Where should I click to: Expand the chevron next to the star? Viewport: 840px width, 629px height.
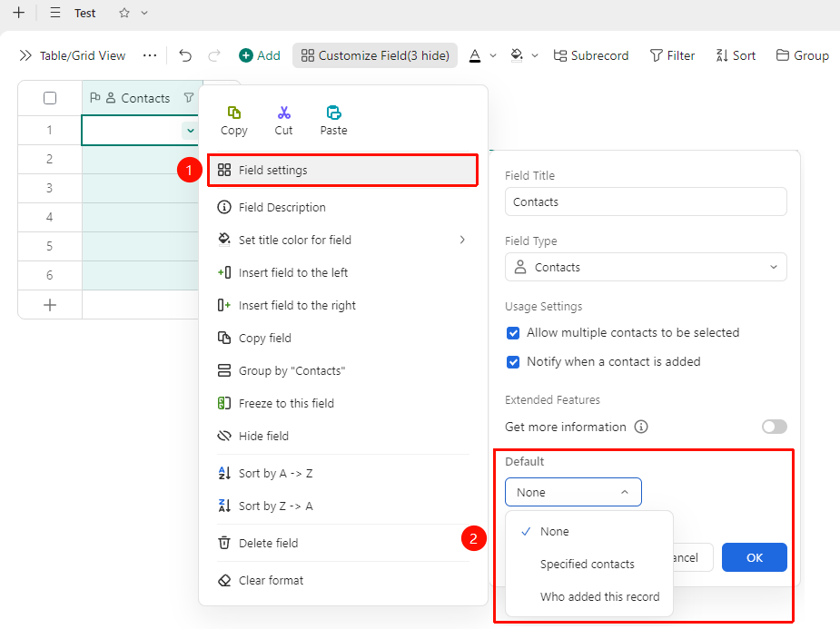coord(144,13)
